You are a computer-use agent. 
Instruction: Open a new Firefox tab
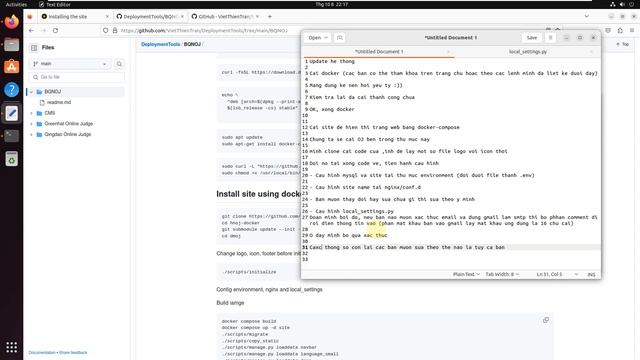[x=270, y=17]
